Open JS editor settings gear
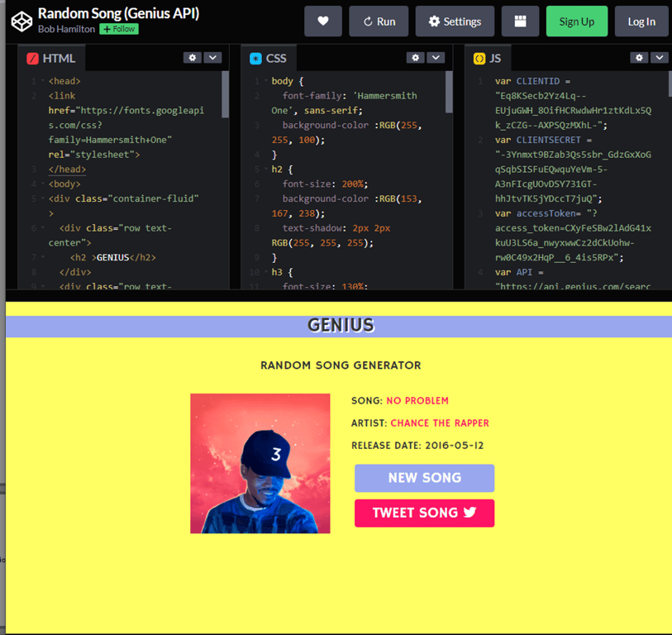 pos(640,57)
